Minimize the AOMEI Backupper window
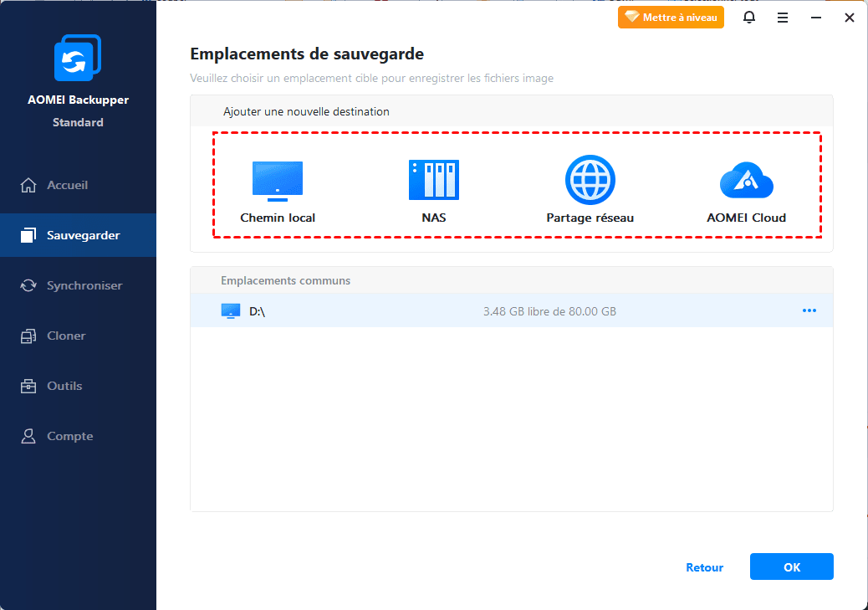This screenshot has height=610, width=868. 816,18
